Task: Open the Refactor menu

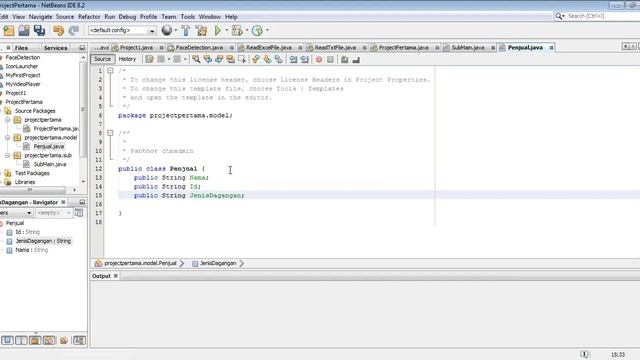Action: [89, 17]
